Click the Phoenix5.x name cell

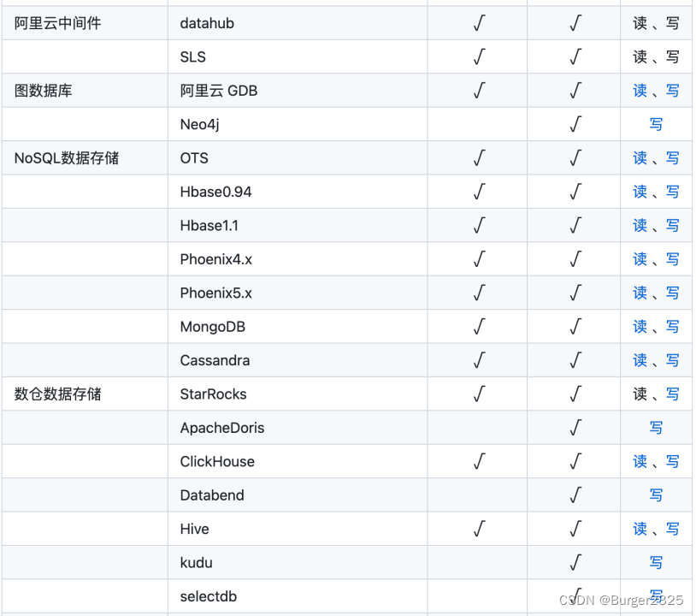pyautogui.click(x=298, y=293)
